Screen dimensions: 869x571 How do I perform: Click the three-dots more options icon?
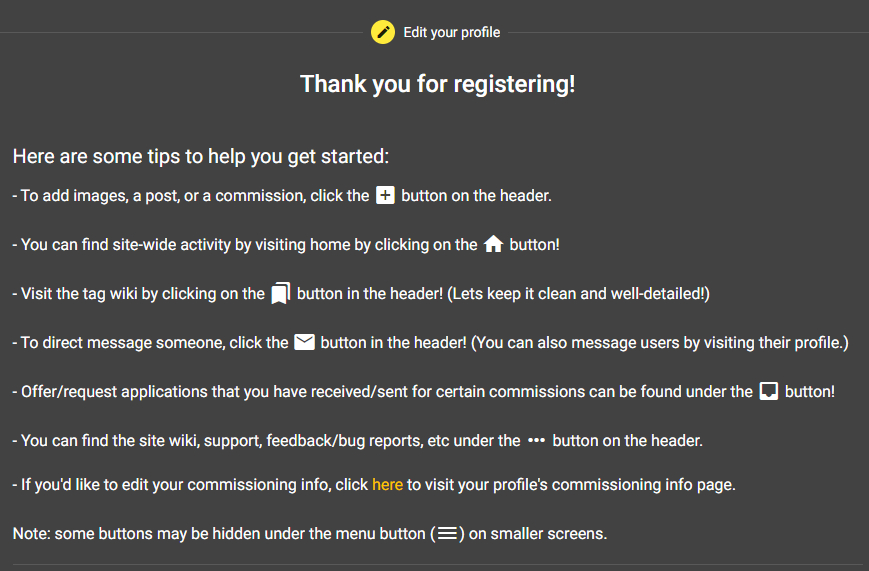536,440
